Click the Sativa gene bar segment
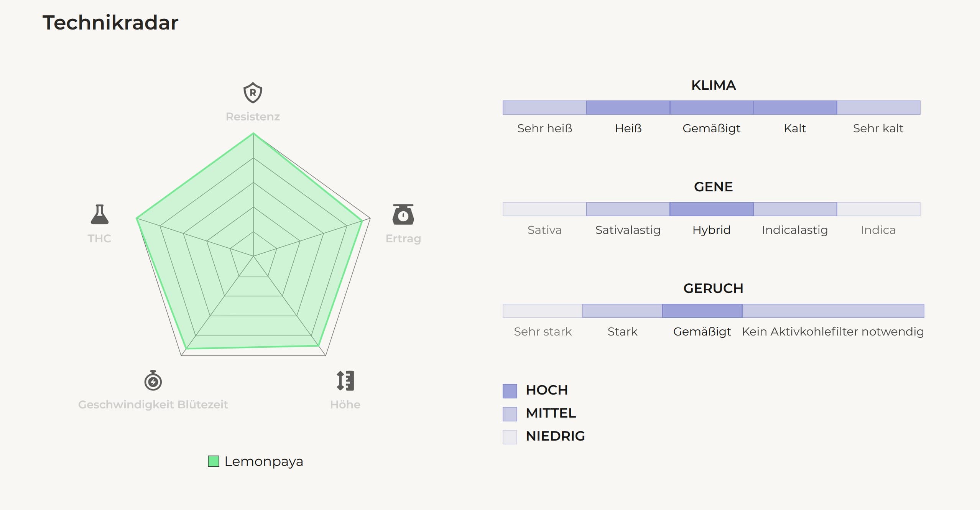Image resolution: width=980 pixels, height=510 pixels. coord(544,209)
